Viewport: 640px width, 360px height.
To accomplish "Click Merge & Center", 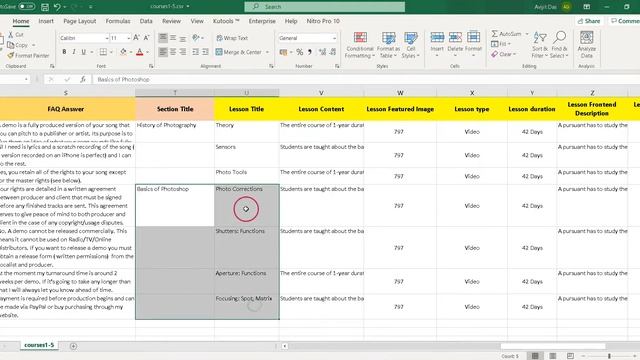I will point(239,52).
